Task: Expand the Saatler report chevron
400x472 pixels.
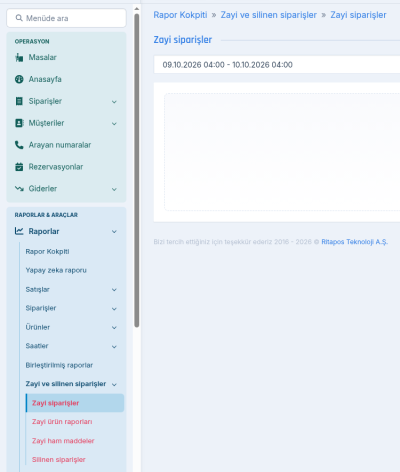Action: point(114,347)
